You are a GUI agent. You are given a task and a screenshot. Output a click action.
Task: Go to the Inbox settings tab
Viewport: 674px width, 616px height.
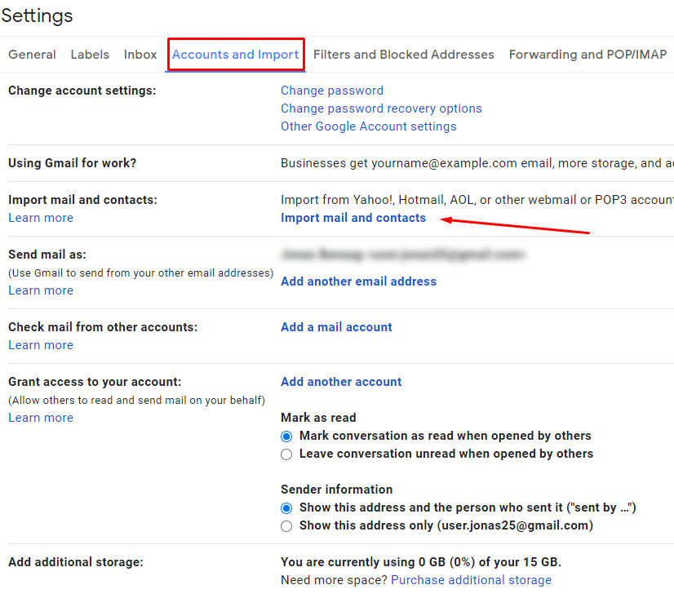[x=140, y=55]
